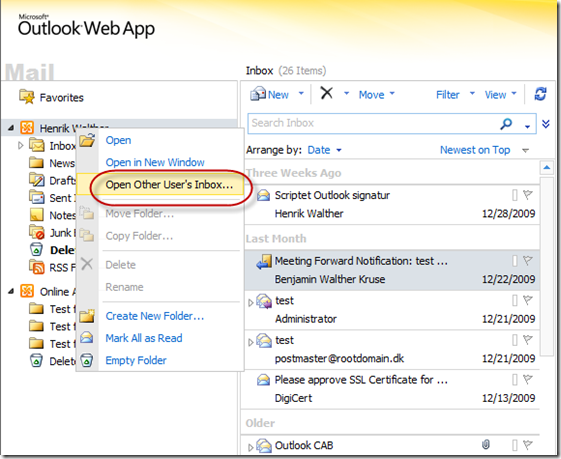Toggle category box on Meeting Forward Notification
The height and width of the screenshot is (459, 561).
point(514,261)
